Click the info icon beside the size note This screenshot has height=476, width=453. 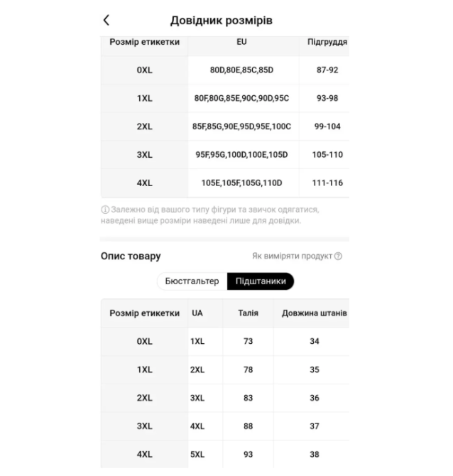pyautogui.click(x=105, y=210)
